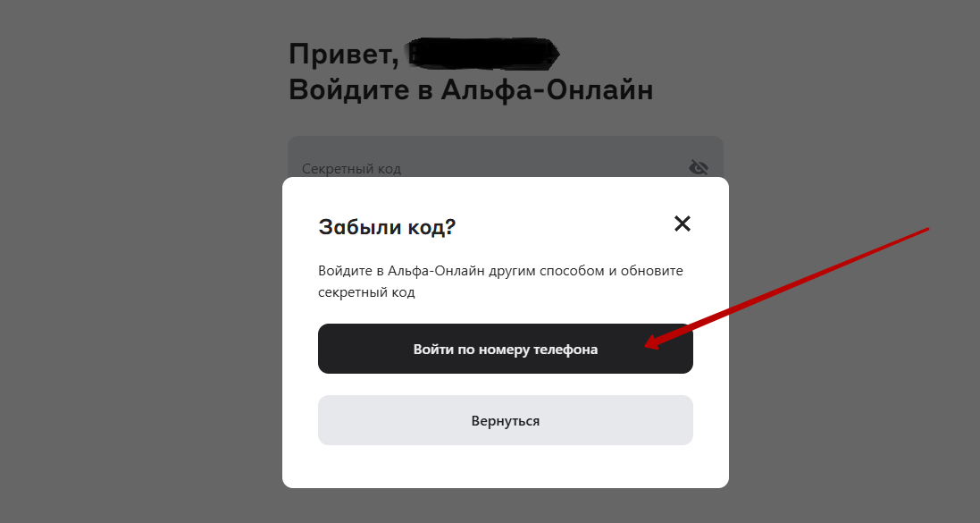The height and width of the screenshot is (523, 980).
Task: Toggle the crossed-eye secret code visibility icon
Action: pyautogui.click(x=698, y=167)
